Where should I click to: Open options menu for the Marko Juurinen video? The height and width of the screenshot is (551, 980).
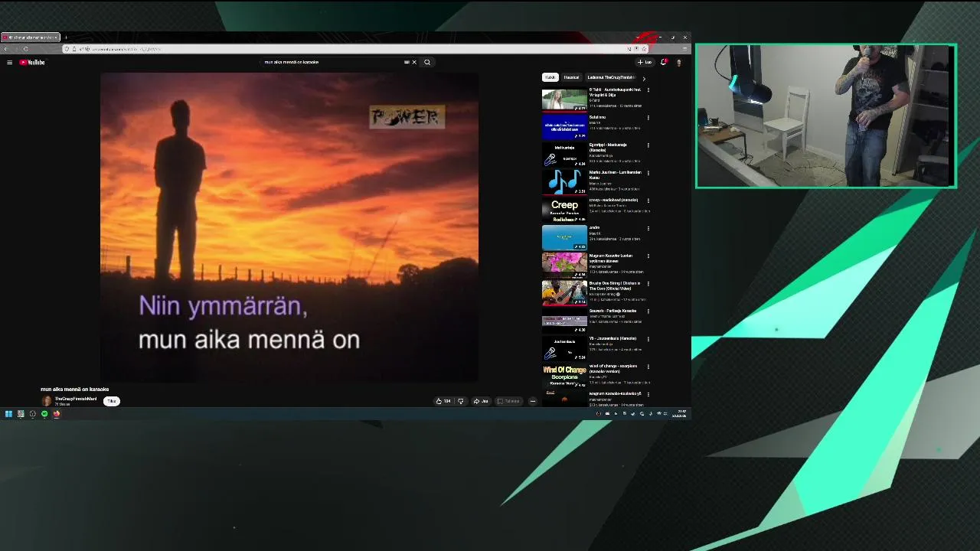648,173
